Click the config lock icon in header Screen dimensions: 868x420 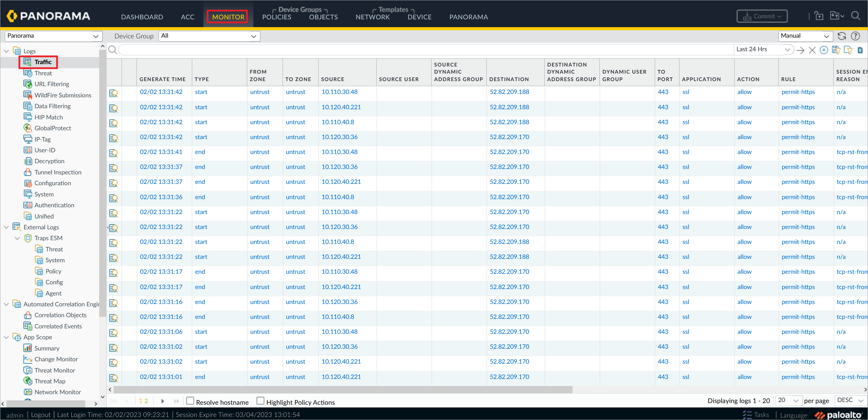pyautogui.click(x=819, y=16)
